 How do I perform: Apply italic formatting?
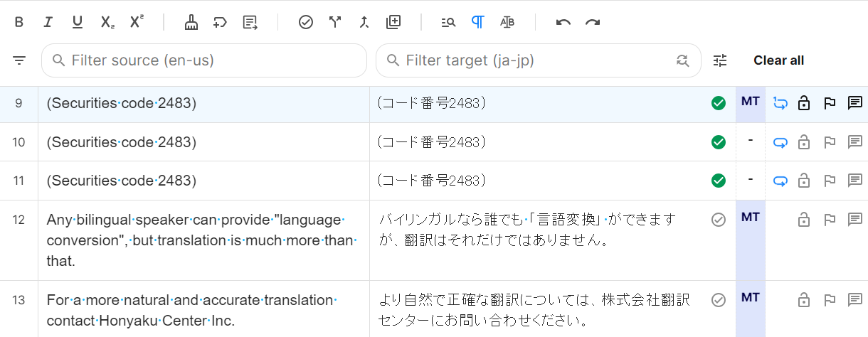tap(48, 22)
